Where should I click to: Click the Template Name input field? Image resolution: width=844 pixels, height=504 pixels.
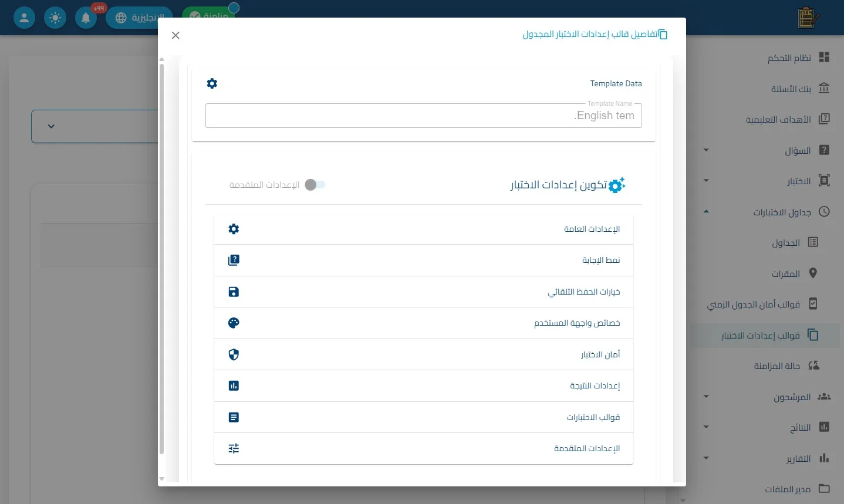coord(424,116)
